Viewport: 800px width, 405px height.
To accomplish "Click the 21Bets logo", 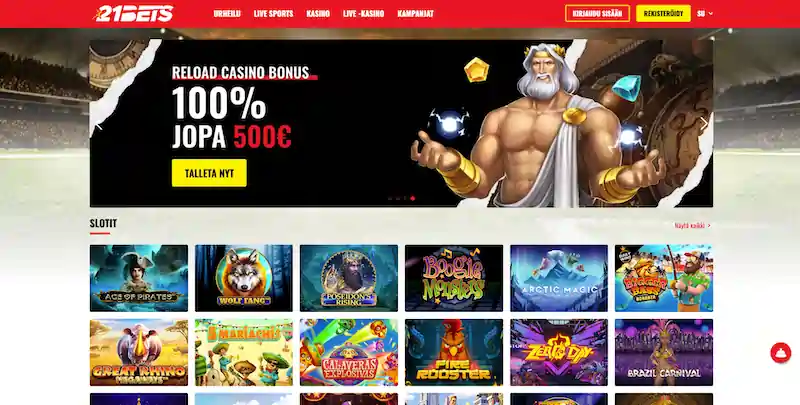I will 134,14.
